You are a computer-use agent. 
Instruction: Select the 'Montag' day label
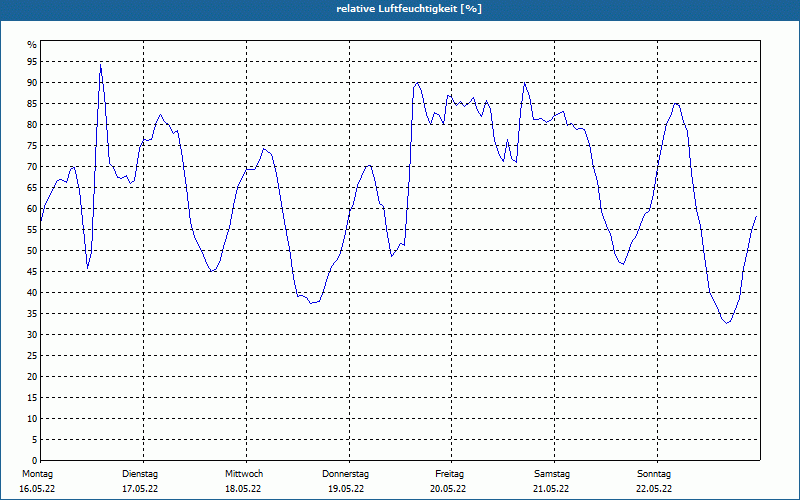(37, 474)
